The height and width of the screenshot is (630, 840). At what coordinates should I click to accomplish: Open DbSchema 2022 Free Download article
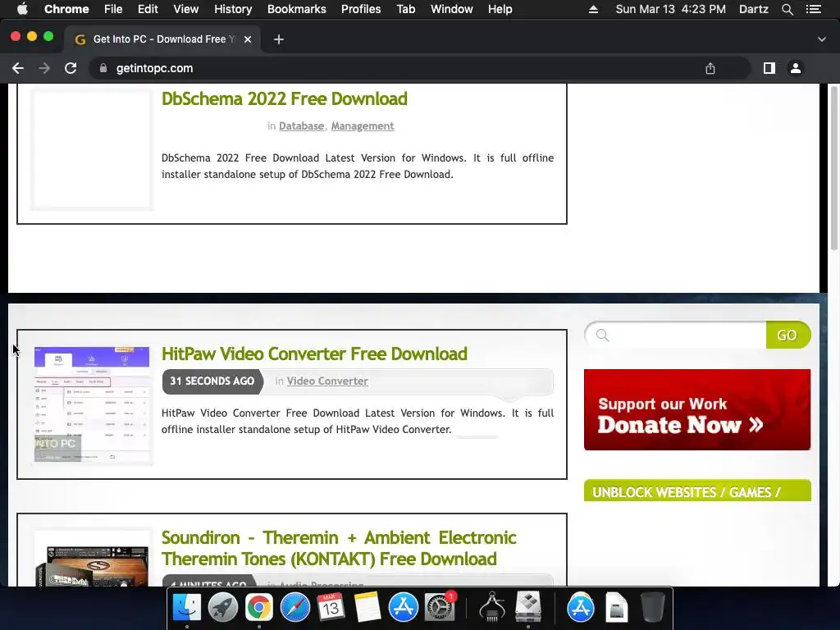(285, 98)
